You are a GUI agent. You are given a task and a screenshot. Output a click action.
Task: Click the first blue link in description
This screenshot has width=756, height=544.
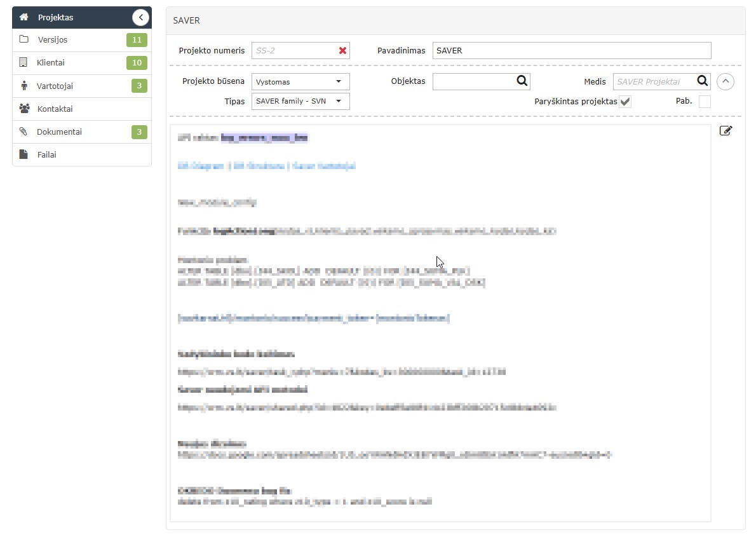[x=201, y=166]
